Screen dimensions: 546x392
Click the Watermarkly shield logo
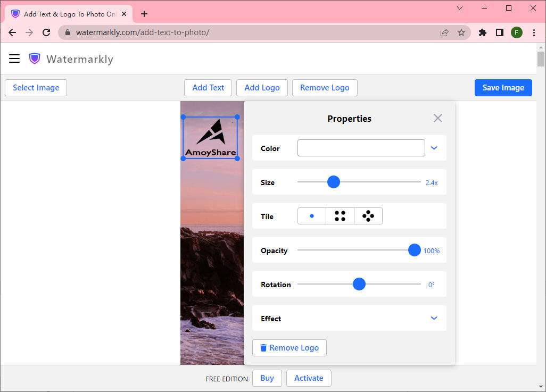[x=35, y=59]
